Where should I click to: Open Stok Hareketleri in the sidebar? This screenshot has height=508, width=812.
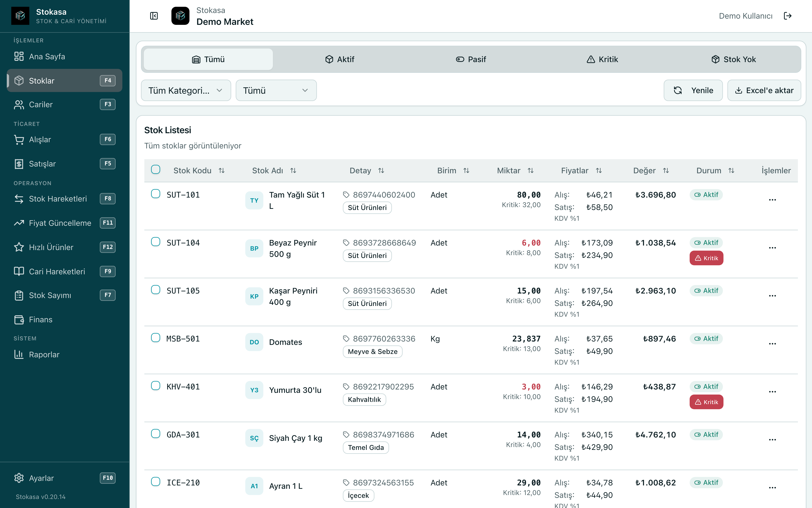(x=64, y=199)
